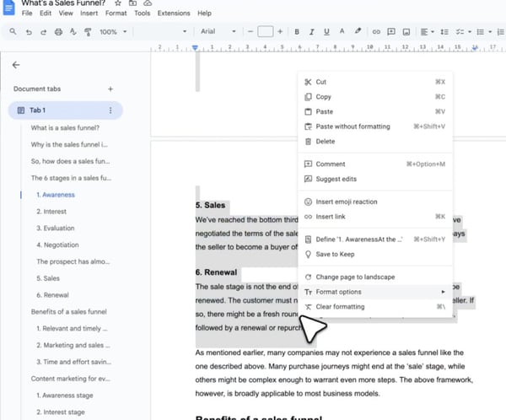Image resolution: width=506 pixels, height=420 pixels.
Task: Click the Print icon in toolbar
Action: click(58, 32)
